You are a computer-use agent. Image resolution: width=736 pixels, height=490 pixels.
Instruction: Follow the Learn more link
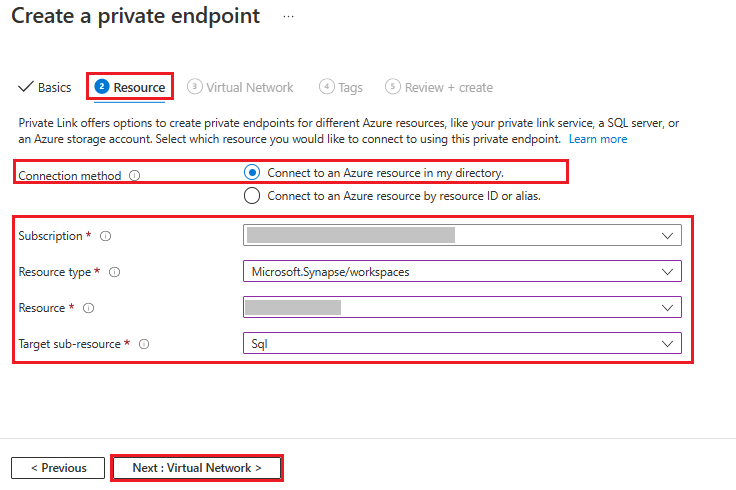tap(598, 139)
